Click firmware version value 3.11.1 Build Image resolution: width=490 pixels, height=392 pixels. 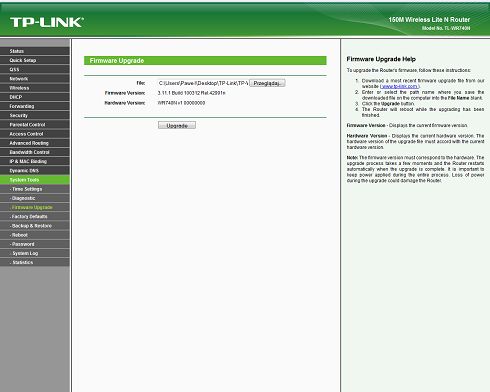point(192,93)
